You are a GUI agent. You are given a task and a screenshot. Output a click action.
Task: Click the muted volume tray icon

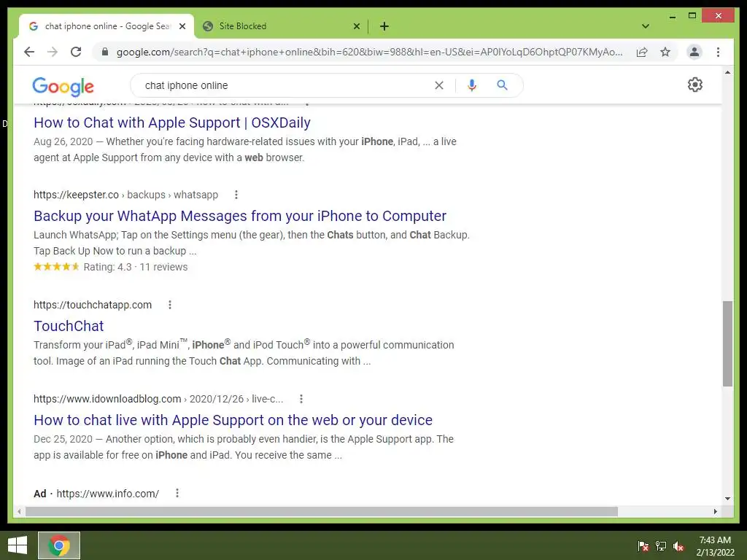point(678,545)
